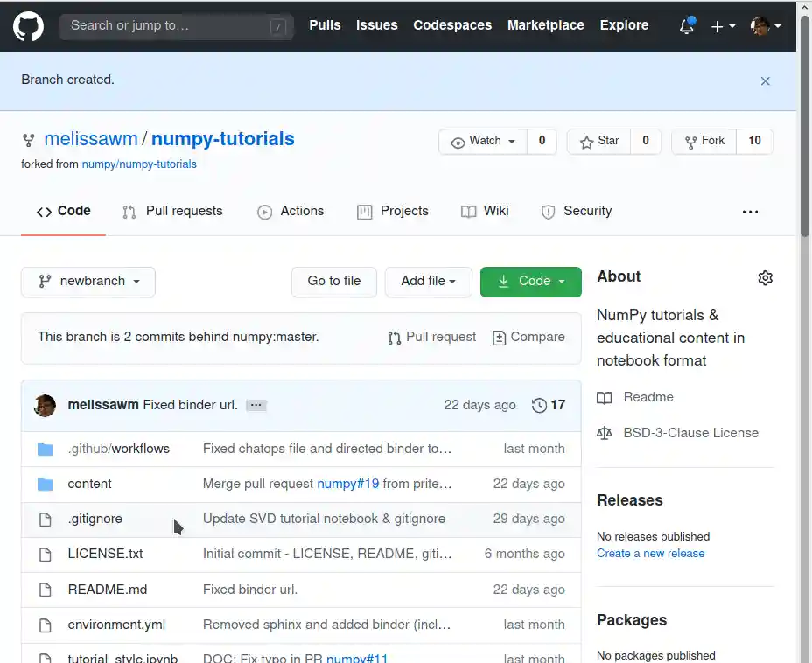This screenshot has width=812, height=663.
Task: Star this repository
Action: coord(599,141)
